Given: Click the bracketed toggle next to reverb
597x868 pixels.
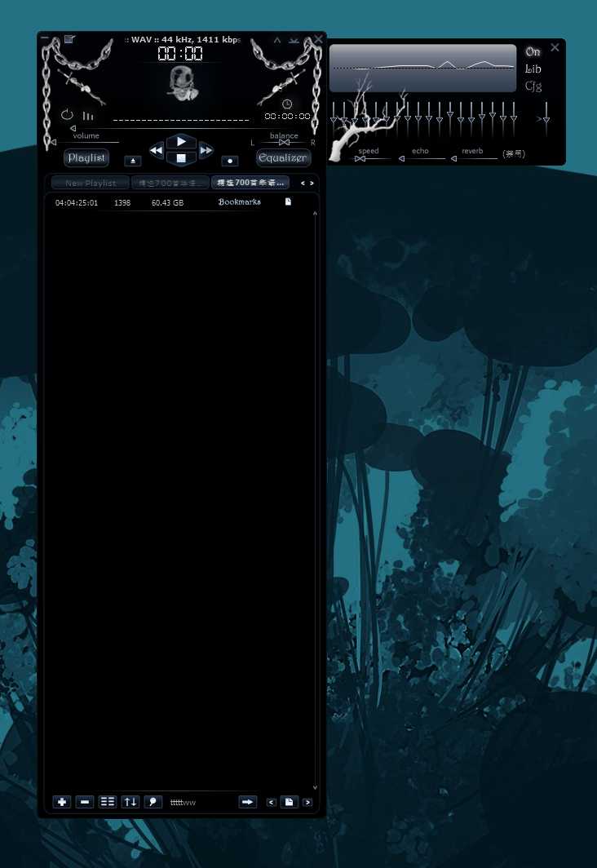Looking at the screenshot, I should 514,154.
